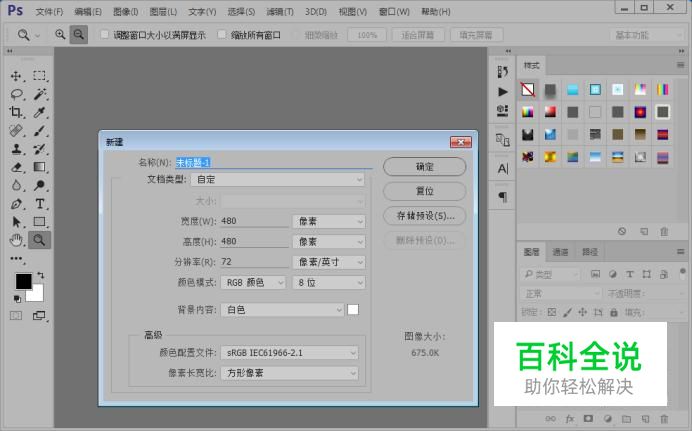Click the Zoom In icon in options bar

click(x=60, y=34)
